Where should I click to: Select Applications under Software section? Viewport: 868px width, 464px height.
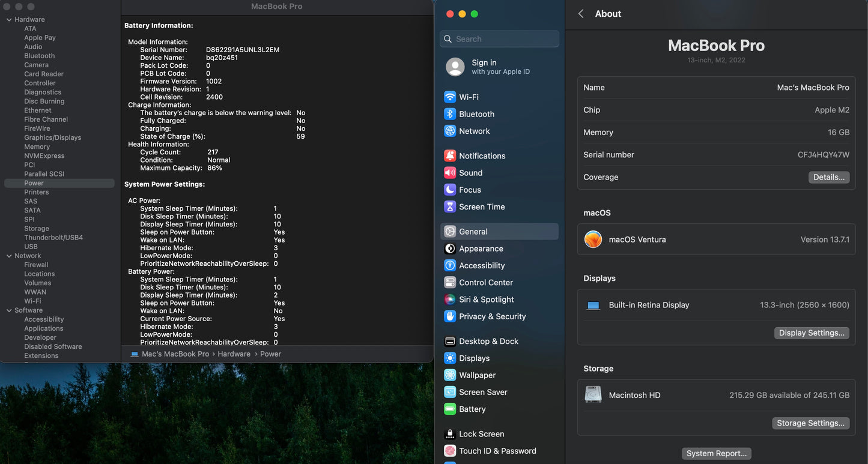pos(44,328)
